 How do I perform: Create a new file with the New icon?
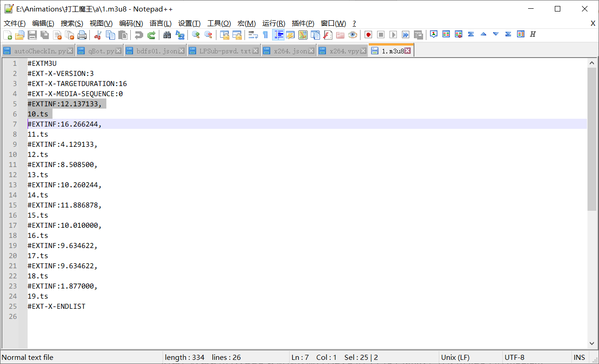(8, 35)
